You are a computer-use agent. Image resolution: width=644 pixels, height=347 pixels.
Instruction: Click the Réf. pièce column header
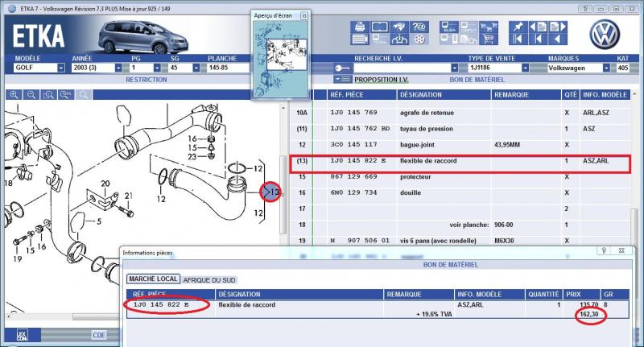[347, 95]
